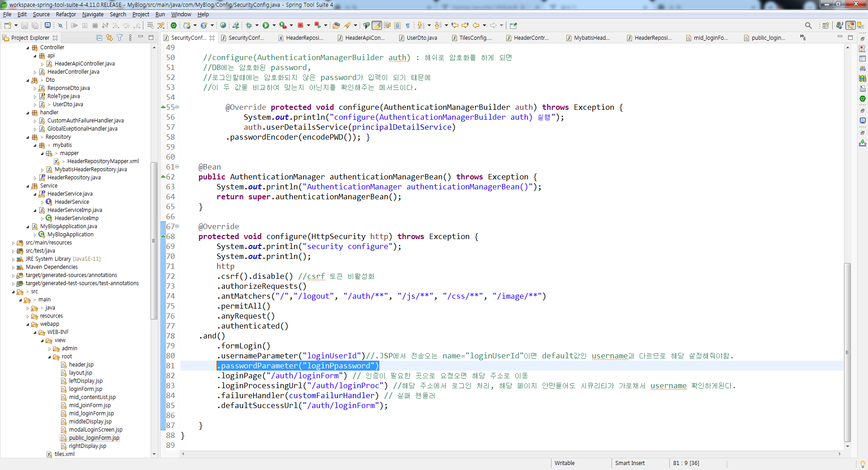Toggle the Skip All Breakpoints icon

(x=60, y=25)
